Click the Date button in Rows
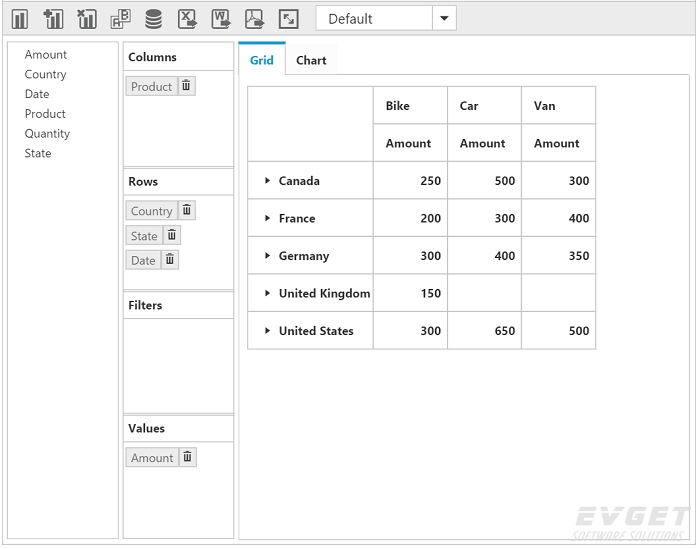Viewport: 700px width, 549px height. coord(143,260)
